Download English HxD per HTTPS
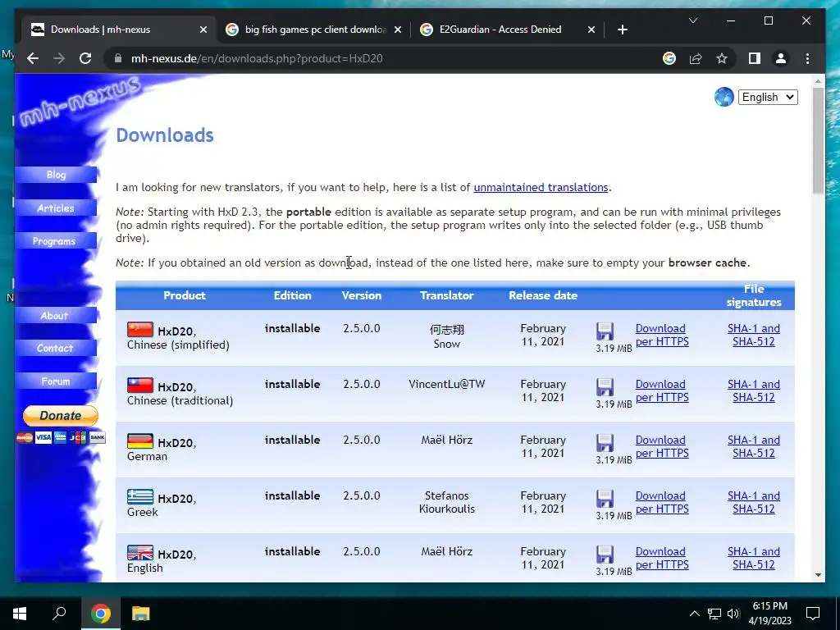This screenshot has height=630, width=840. coord(662,558)
